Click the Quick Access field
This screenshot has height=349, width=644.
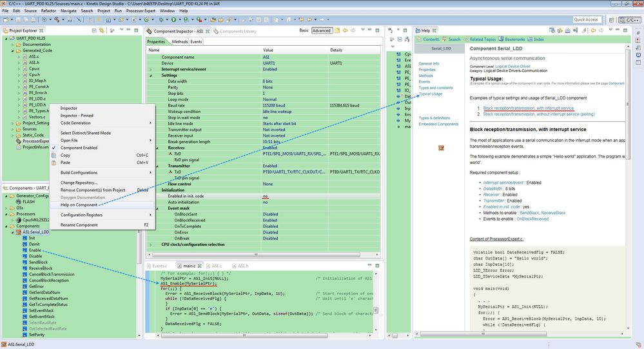click(x=587, y=20)
